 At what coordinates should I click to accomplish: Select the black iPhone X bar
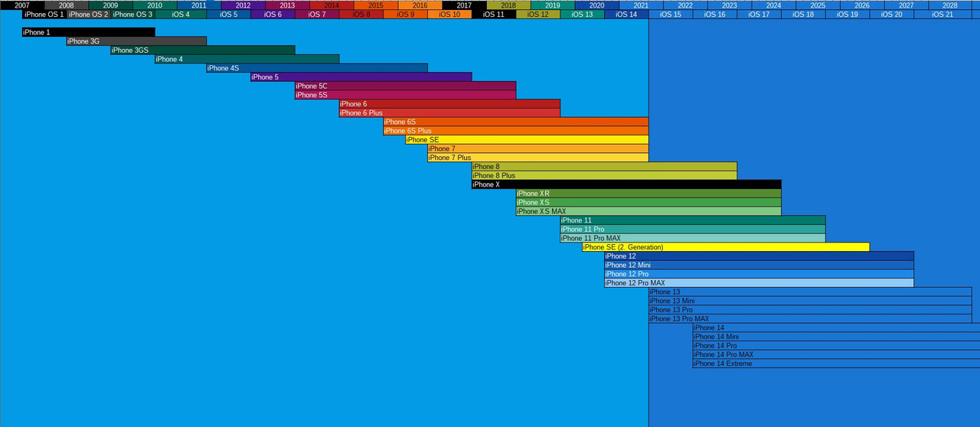(626, 184)
